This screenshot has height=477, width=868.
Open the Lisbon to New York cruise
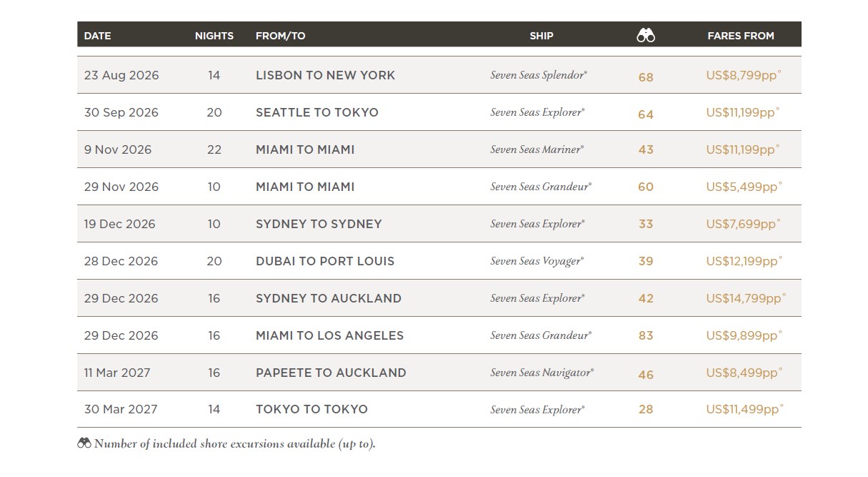click(325, 75)
